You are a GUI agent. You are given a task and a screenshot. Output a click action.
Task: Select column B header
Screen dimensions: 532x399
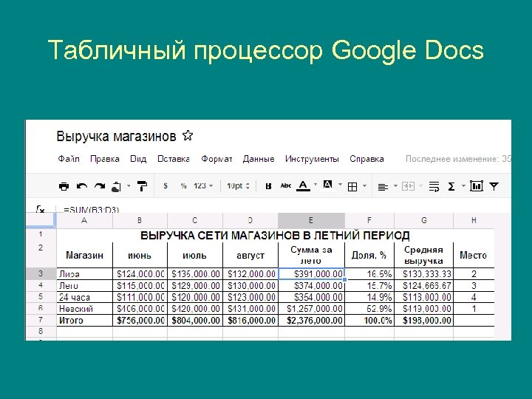pos(140,220)
